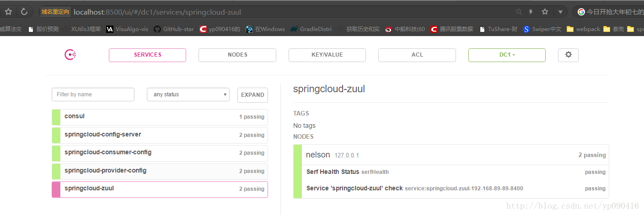
Task: Click the lightning bolt icon in address bar
Action: point(531,12)
